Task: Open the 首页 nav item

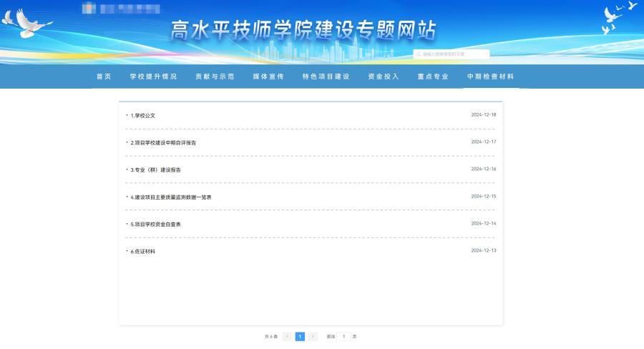Action: pos(104,77)
